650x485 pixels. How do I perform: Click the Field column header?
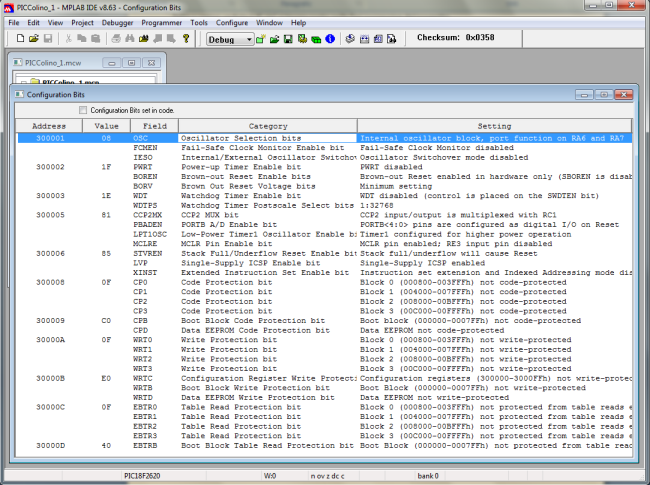pos(155,126)
